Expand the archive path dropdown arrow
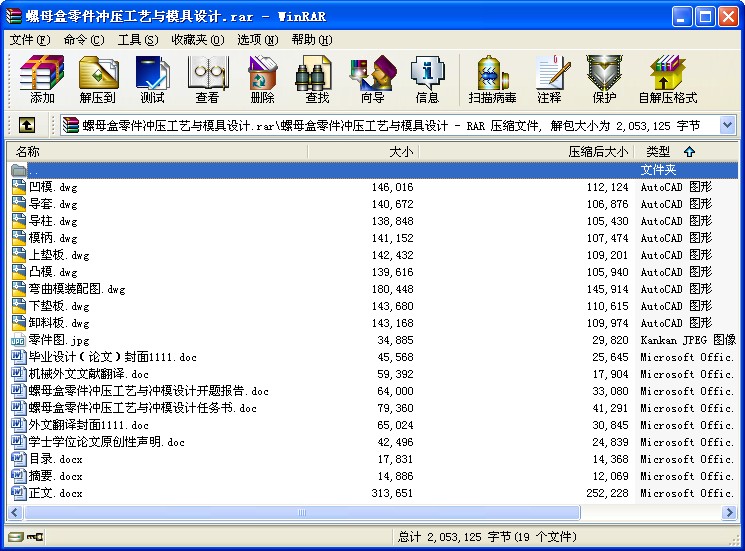745x551 pixels. (x=727, y=125)
